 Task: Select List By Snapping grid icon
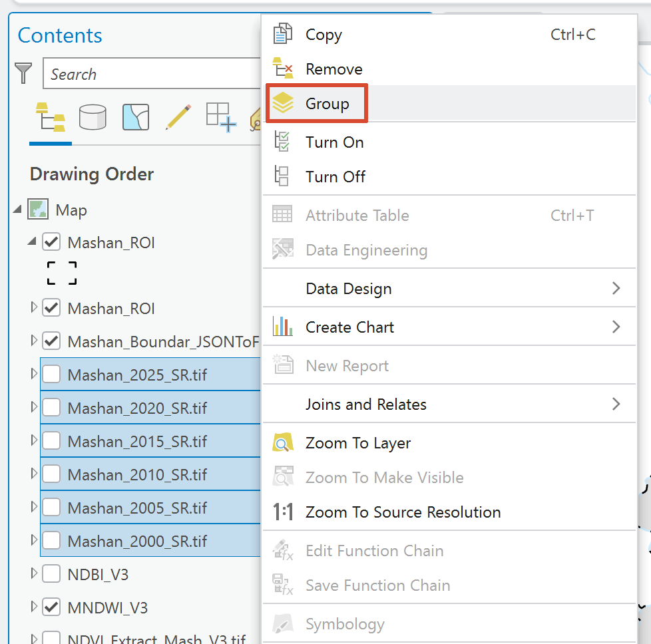click(221, 118)
